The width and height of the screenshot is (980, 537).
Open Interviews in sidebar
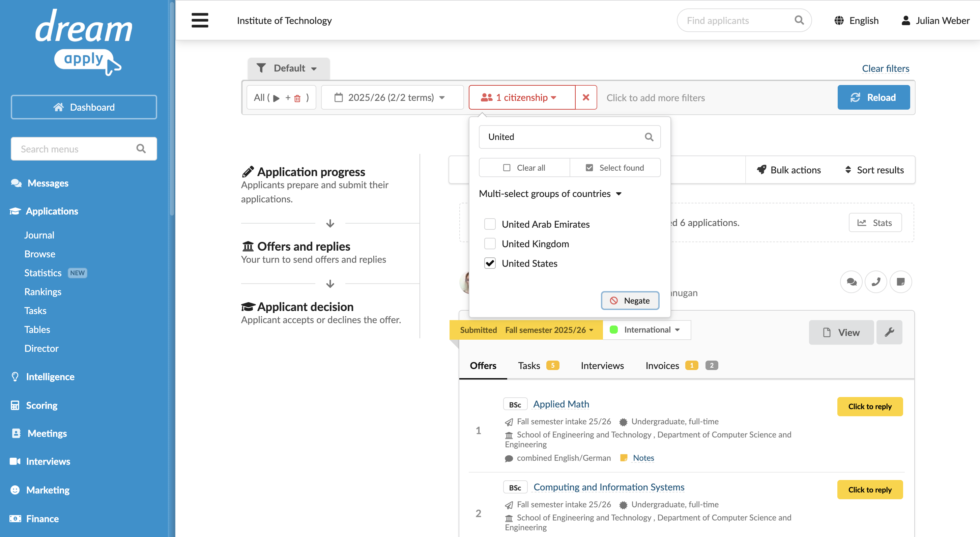click(x=48, y=462)
